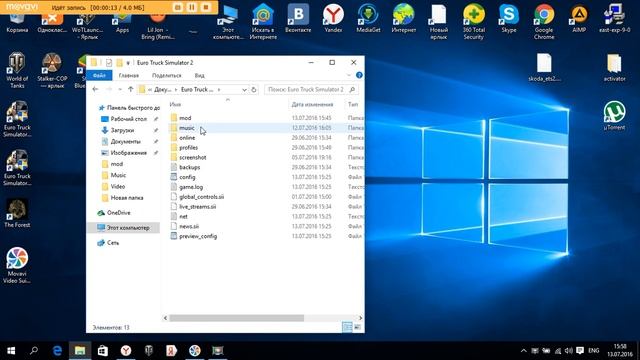Select AIMP desktop icon
Screen dimensions: 640x360
579,19
